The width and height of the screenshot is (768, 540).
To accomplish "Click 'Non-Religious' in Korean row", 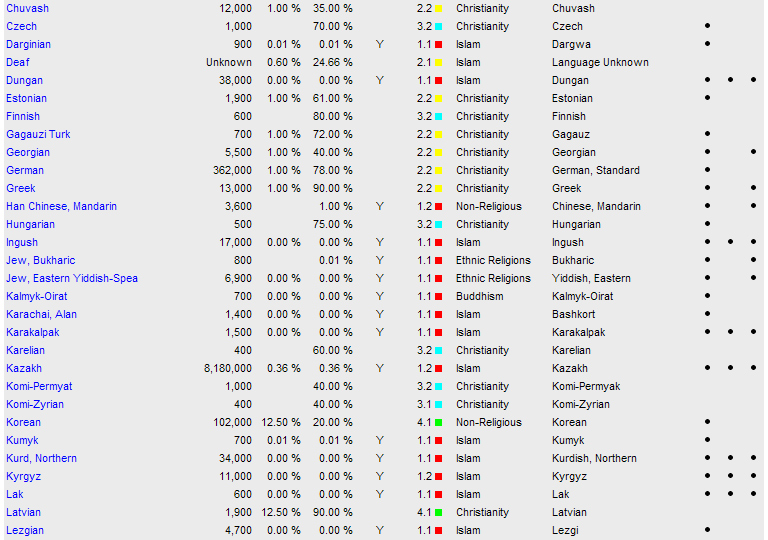I will (489, 422).
